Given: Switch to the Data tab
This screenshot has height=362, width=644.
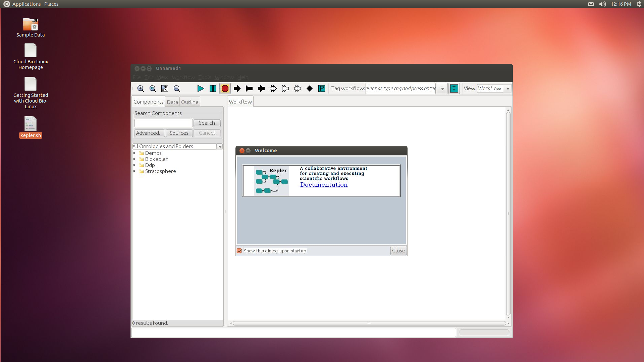Looking at the screenshot, I should click(x=172, y=102).
